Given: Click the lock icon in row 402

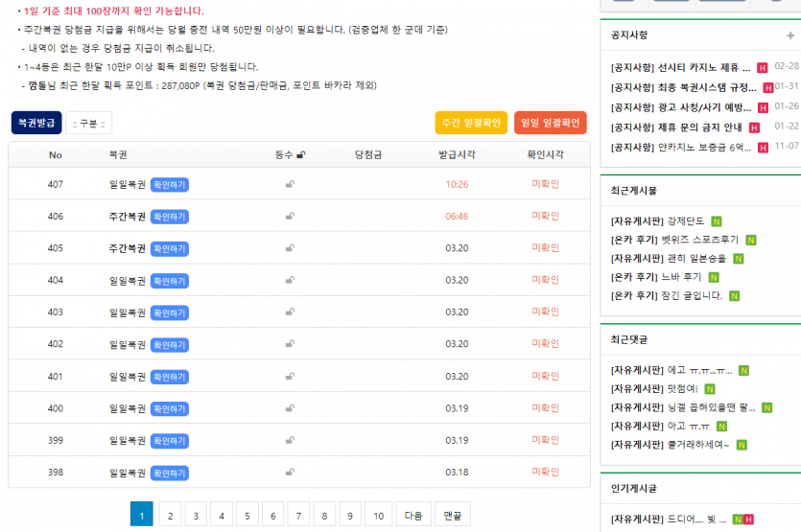Looking at the screenshot, I should click(290, 344).
